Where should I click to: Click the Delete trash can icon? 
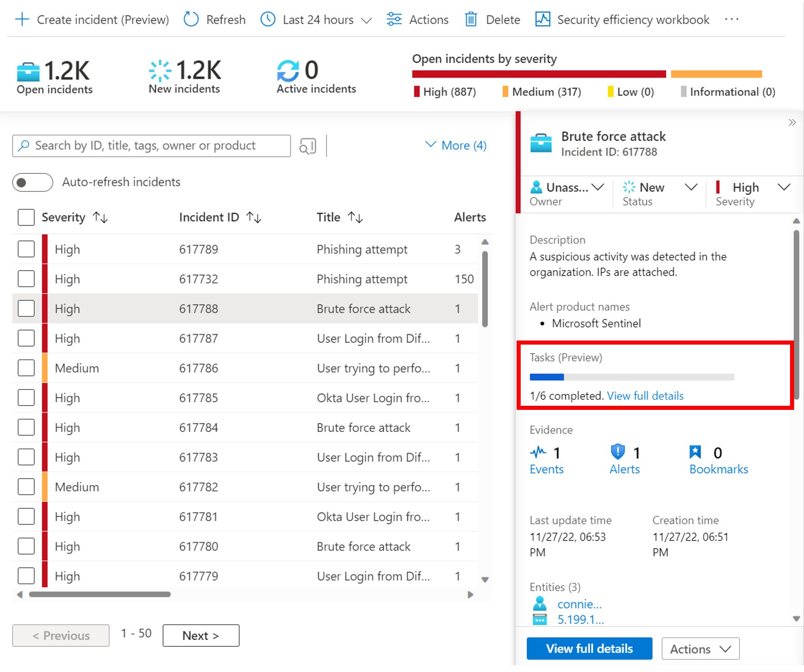point(471,19)
